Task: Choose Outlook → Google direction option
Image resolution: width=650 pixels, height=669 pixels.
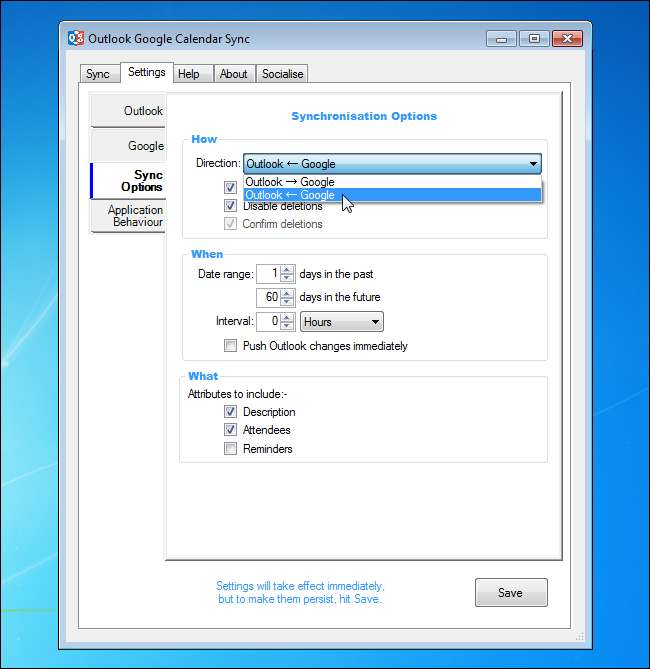Action: pyautogui.click(x=392, y=182)
